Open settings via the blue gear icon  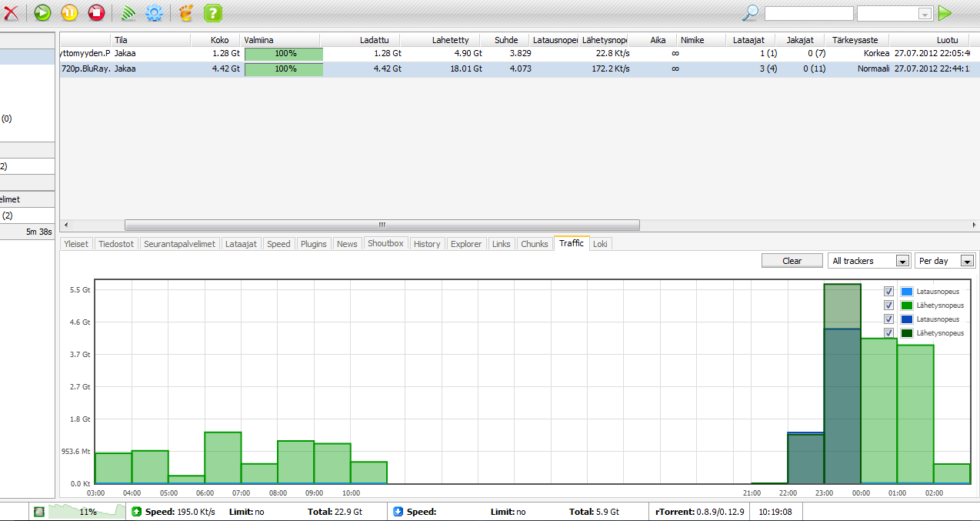tap(155, 12)
